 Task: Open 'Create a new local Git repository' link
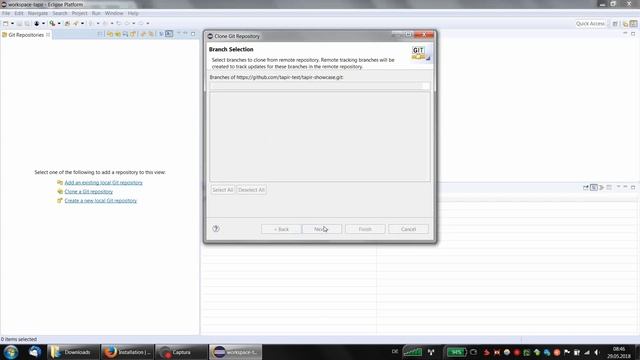100,200
